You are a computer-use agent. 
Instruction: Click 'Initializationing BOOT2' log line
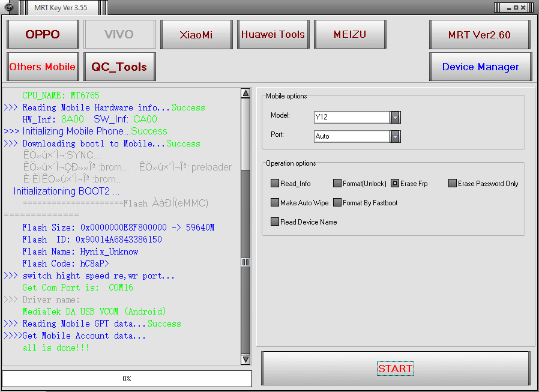[x=67, y=191]
